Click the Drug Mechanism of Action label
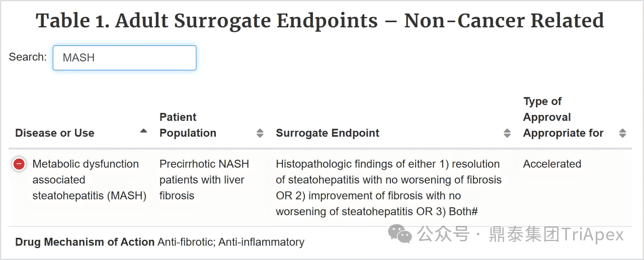Image resolution: width=644 pixels, height=260 pixels. click(85, 242)
